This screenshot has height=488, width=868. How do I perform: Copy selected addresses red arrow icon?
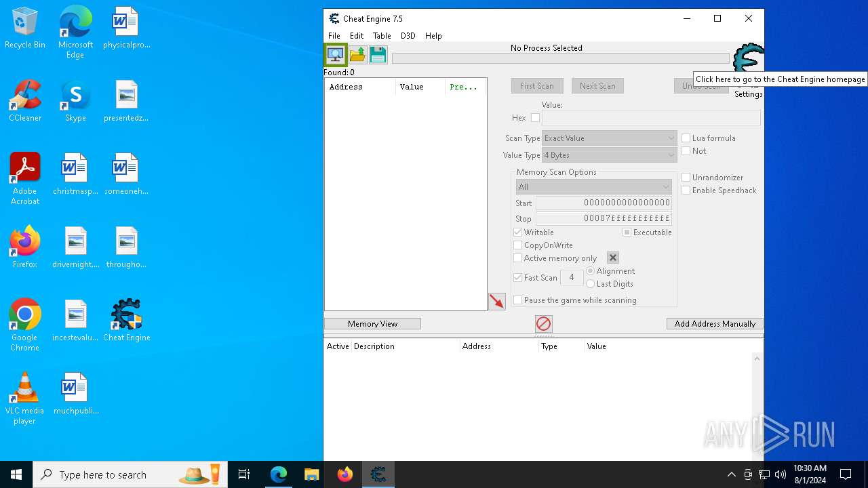(x=497, y=302)
